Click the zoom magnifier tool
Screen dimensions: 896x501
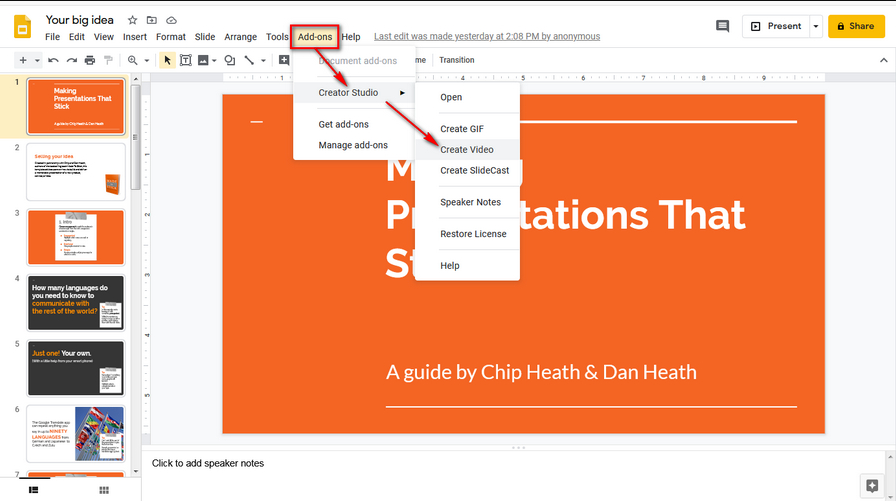(133, 60)
